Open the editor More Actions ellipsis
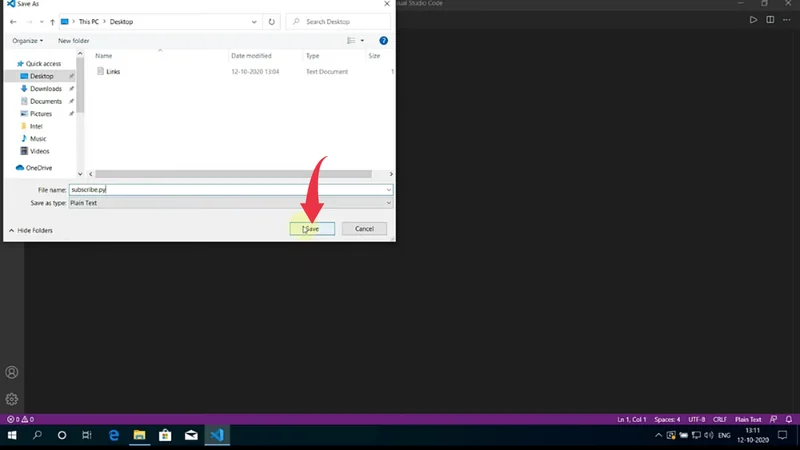 click(787, 20)
